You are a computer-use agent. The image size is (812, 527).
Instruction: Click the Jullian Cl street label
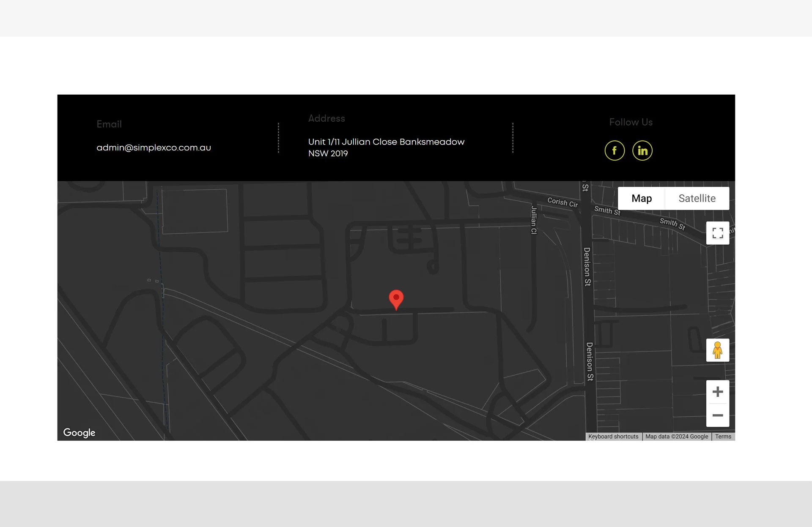click(x=534, y=220)
